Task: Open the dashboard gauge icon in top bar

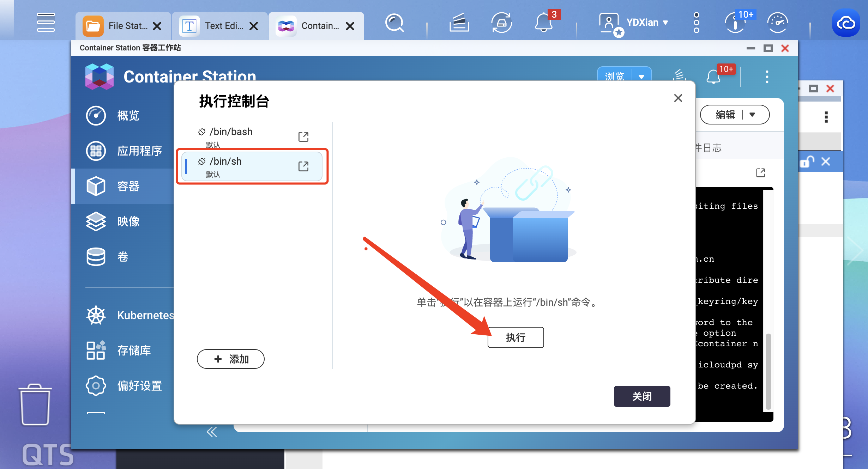Action: click(x=777, y=23)
